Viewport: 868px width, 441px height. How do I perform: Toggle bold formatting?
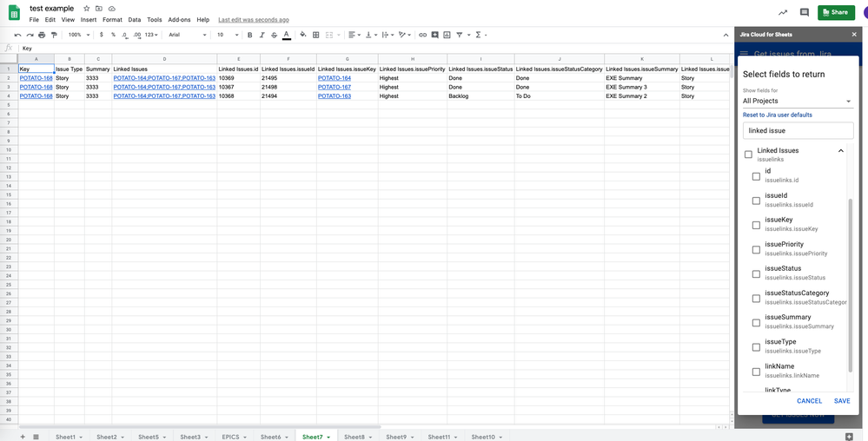[x=249, y=35]
